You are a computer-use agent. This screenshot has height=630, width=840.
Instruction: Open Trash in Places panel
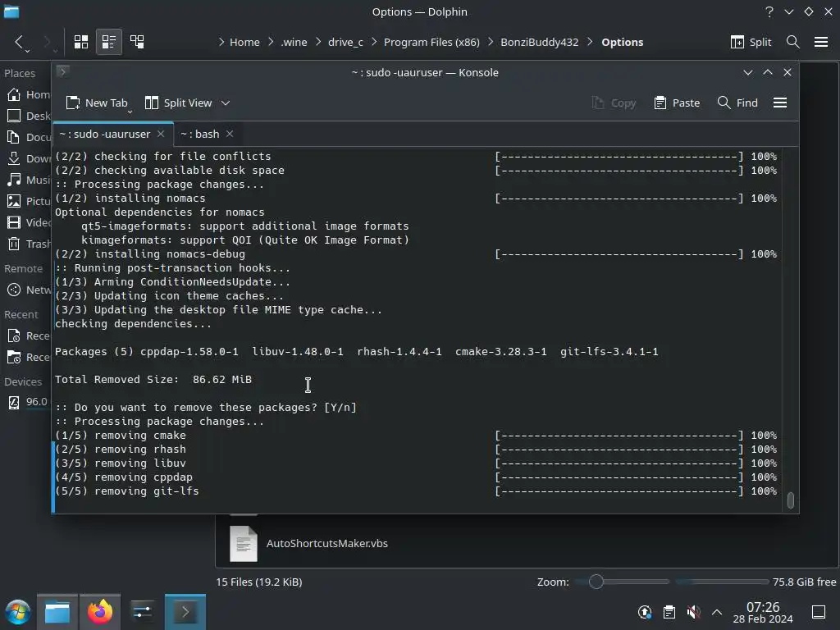point(27,244)
